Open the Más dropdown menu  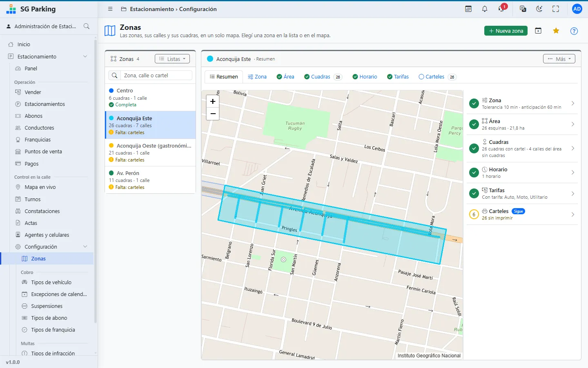click(x=559, y=59)
